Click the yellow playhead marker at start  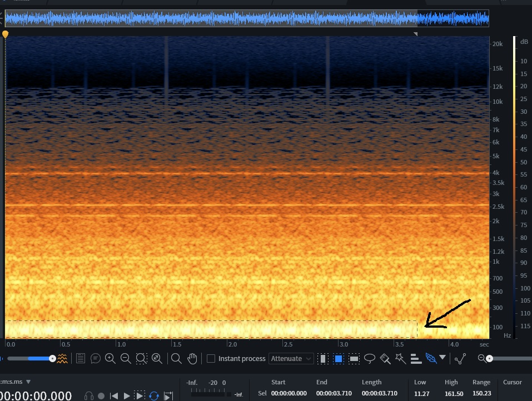(x=5, y=34)
